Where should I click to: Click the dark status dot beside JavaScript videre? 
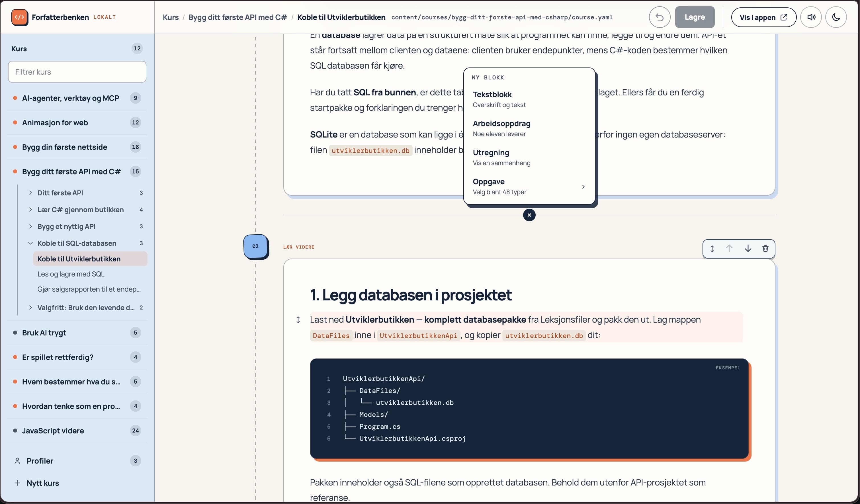[15, 431]
